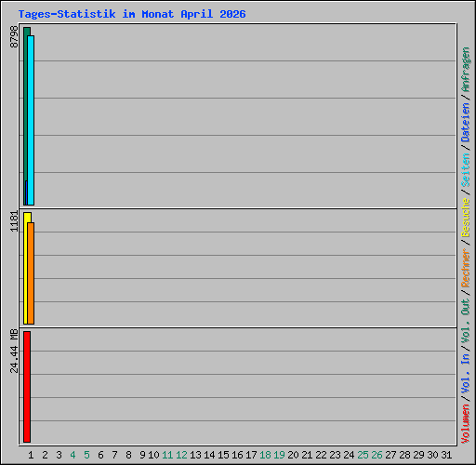Click the '24.44 MB' y-axis label
Image resolution: width=476 pixels, height=465 pixels.
pyautogui.click(x=14, y=352)
